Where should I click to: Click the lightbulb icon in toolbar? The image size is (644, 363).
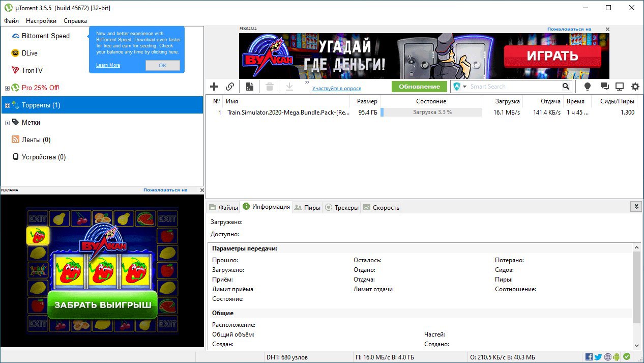click(x=588, y=87)
